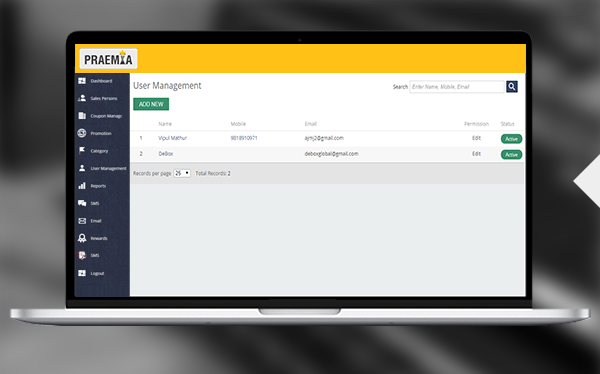Select the Promotion icon
Viewport: 600px width, 374px height.
[82, 133]
